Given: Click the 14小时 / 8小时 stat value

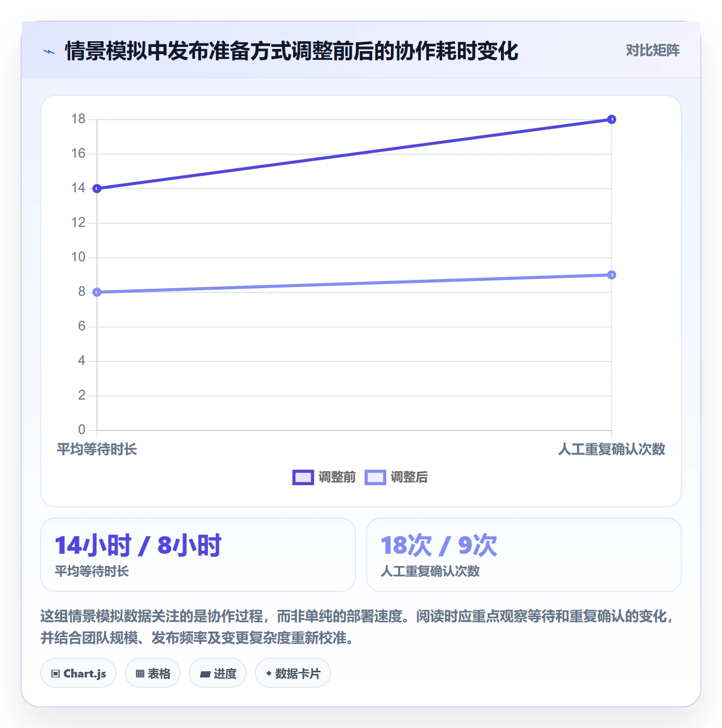Looking at the screenshot, I should point(138,545).
